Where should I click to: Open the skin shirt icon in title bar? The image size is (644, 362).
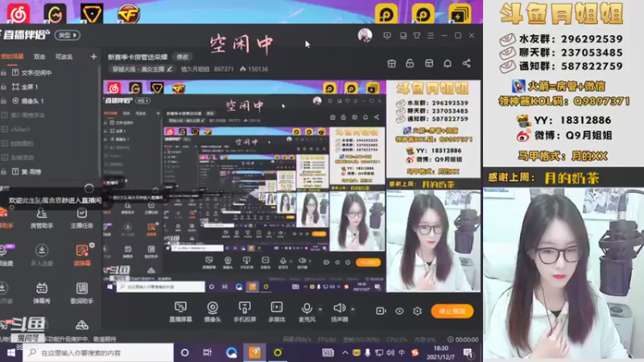[417, 35]
